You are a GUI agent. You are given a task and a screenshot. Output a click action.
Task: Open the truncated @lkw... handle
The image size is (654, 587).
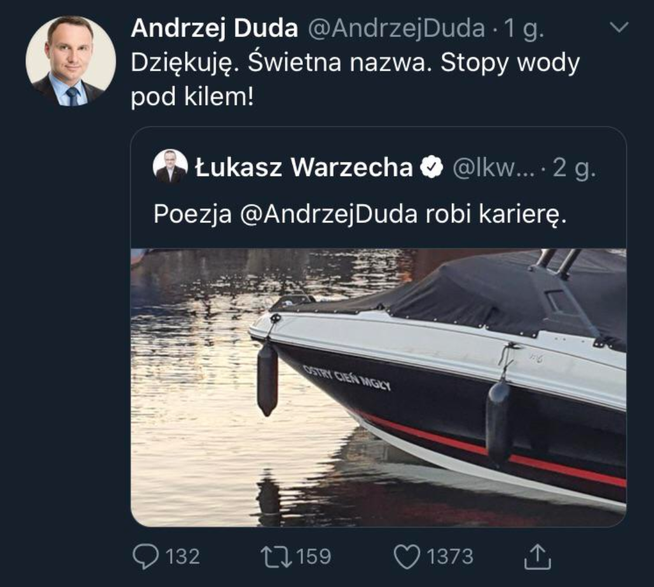click(493, 168)
